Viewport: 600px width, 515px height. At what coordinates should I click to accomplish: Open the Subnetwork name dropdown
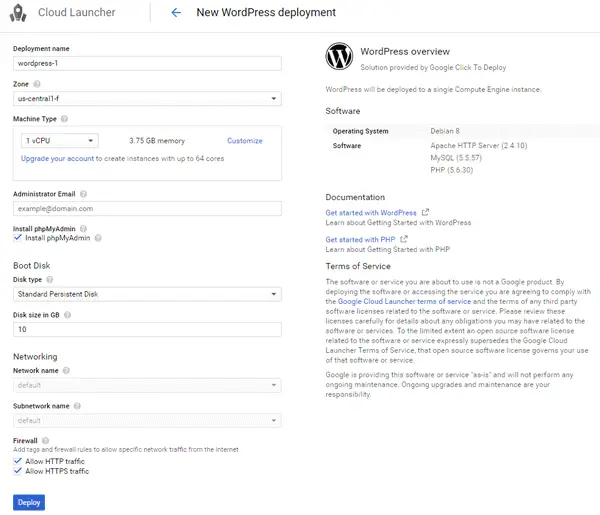(x=147, y=420)
